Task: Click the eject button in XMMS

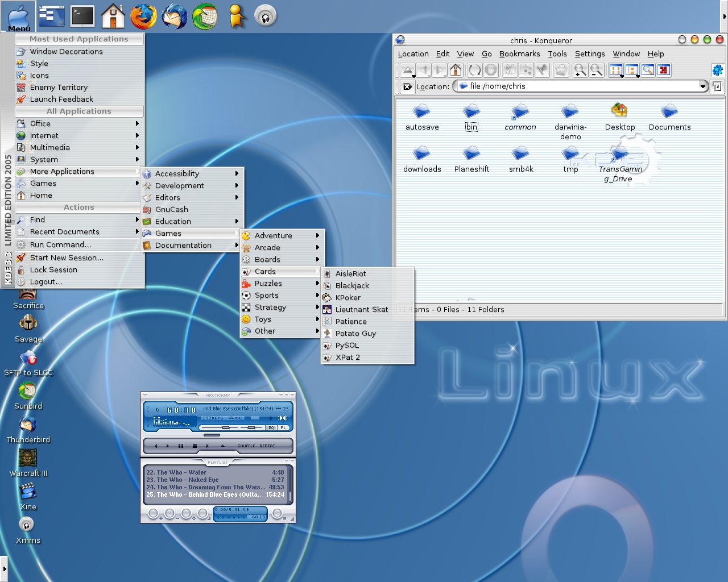Action: [x=222, y=446]
